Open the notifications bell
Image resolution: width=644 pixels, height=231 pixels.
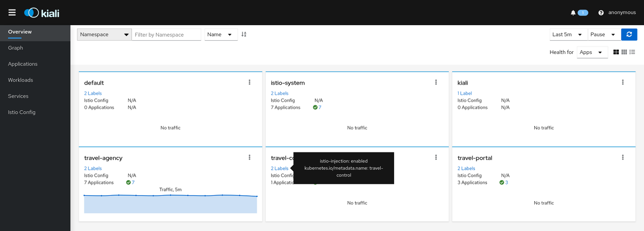tap(573, 13)
